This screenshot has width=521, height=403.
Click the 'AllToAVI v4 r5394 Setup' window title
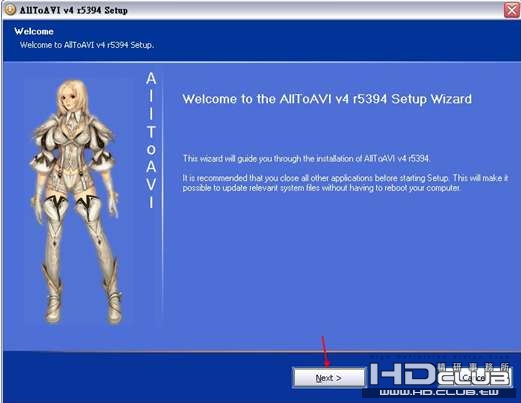[74, 10]
